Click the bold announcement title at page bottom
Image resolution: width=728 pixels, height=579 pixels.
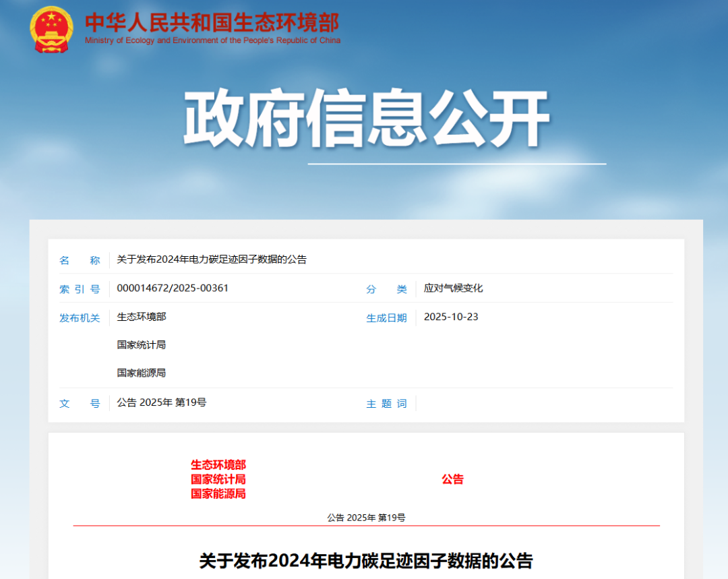click(x=366, y=561)
